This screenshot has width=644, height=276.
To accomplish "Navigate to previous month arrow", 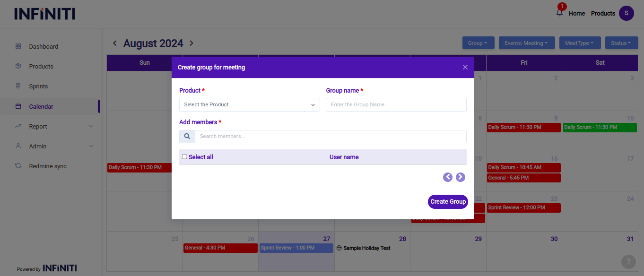I will pos(114,43).
